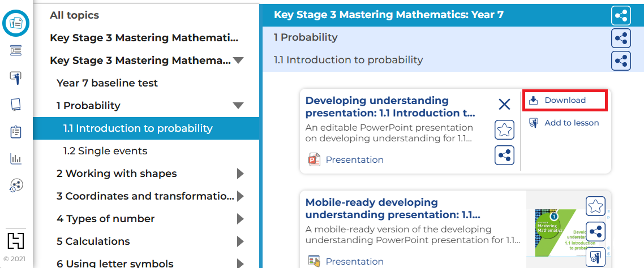644x268 pixels.
Task: Share the Mobile-ready presentation card
Action: click(x=595, y=231)
